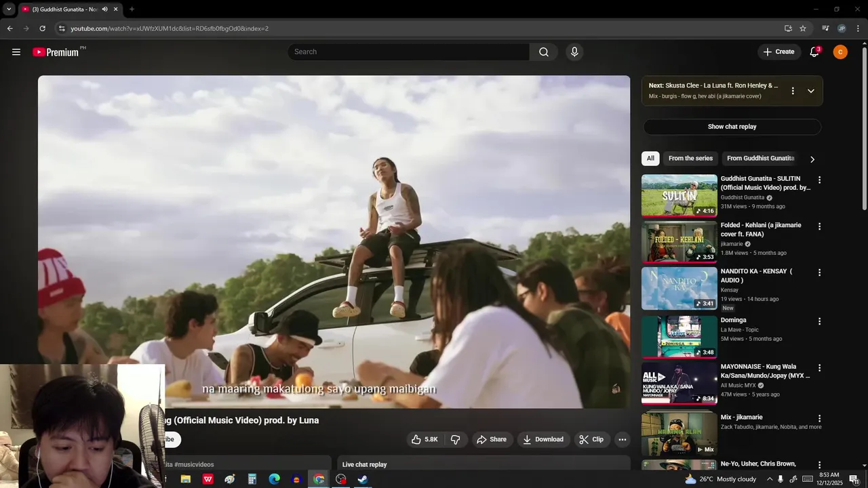Show hidden system tray icons
Viewport: 868px width, 488px height.
[769, 479]
